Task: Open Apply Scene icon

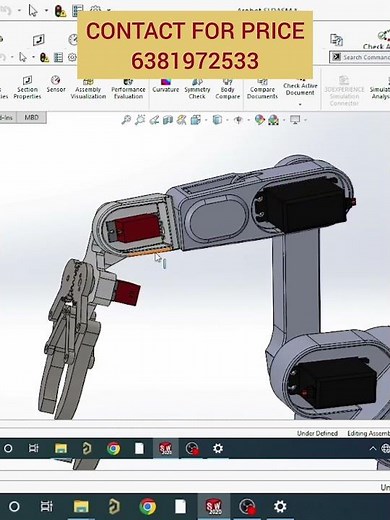Action: (274, 120)
